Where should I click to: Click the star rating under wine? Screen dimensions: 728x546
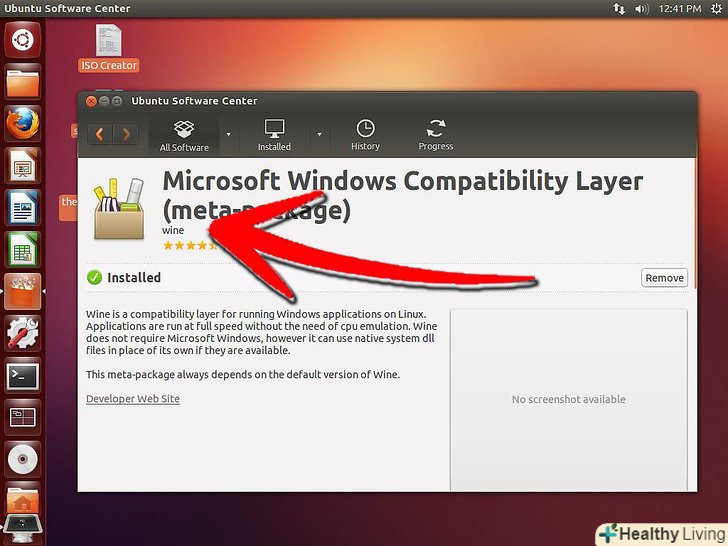(189, 246)
